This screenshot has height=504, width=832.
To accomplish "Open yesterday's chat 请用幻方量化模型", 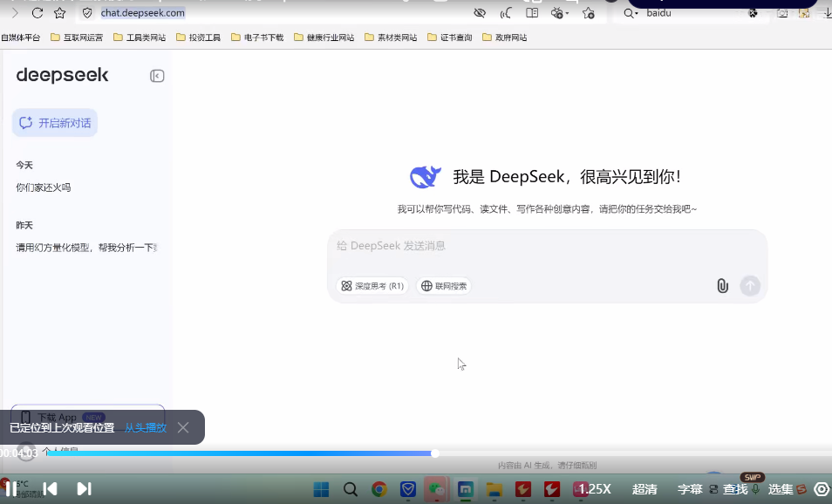I will [x=86, y=248].
